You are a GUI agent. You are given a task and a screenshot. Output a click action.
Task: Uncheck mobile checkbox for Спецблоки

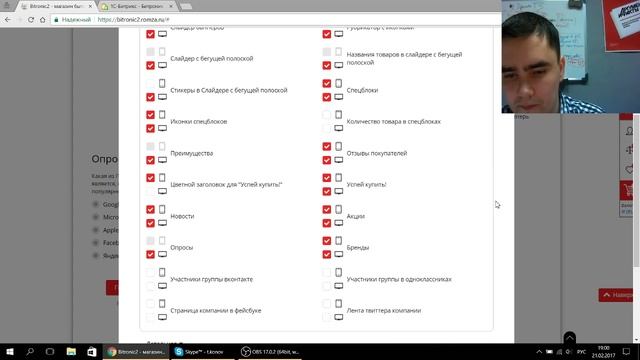tap(327, 83)
